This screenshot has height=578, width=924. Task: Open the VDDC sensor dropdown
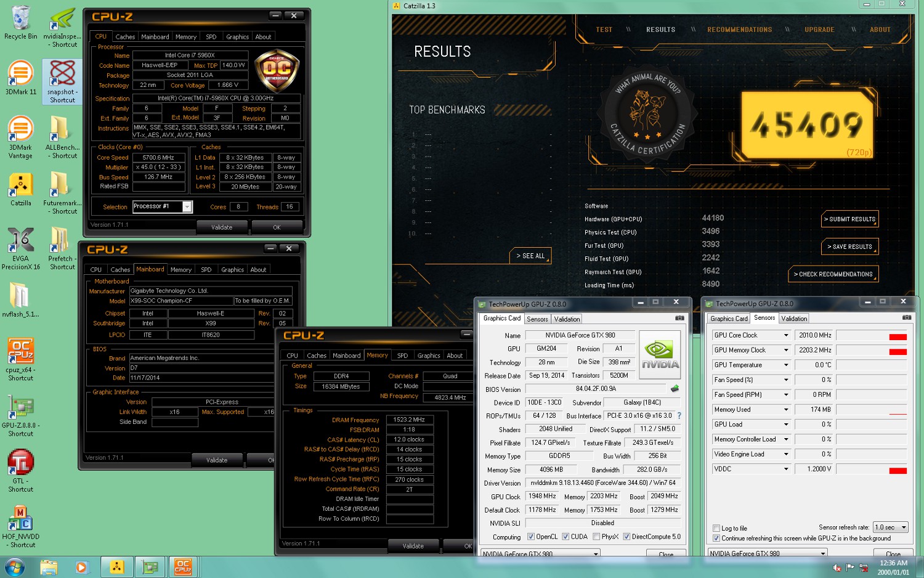pos(786,469)
